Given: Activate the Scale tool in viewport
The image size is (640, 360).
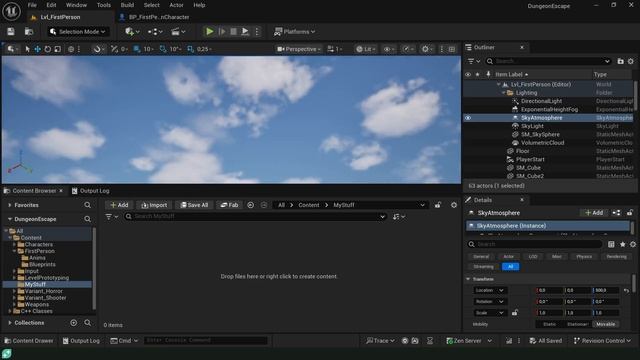Looking at the screenshot, I should coord(58,49).
